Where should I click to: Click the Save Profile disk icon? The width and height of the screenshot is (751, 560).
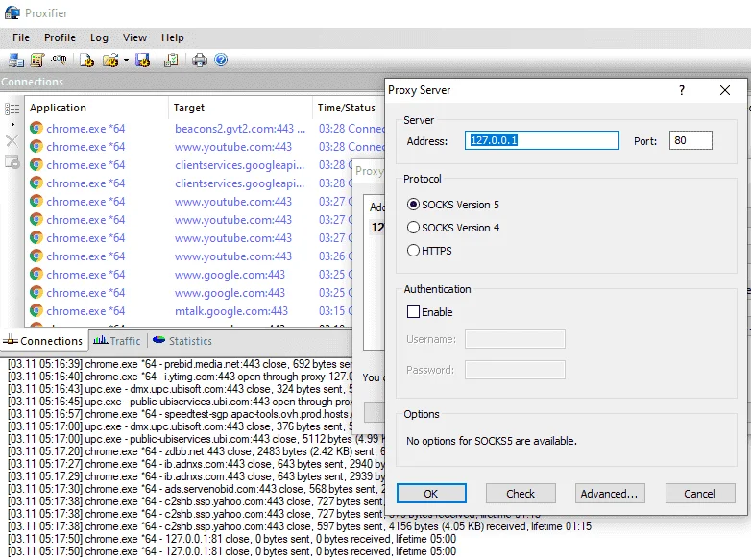point(143,61)
